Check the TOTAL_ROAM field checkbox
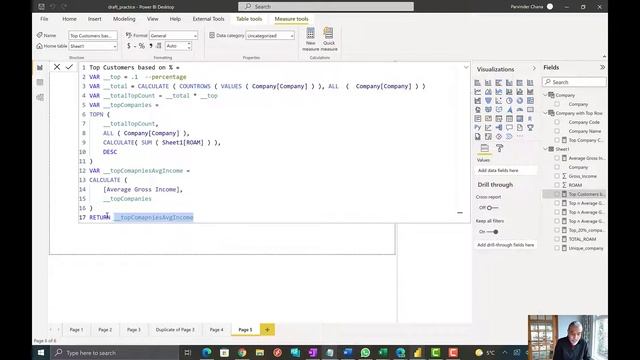This screenshot has width=640, height=360. [x=557, y=239]
